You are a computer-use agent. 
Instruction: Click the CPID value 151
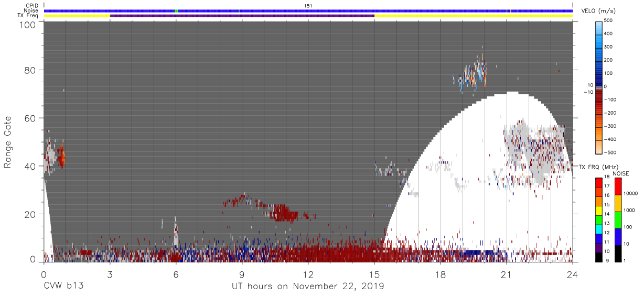pyautogui.click(x=308, y=5)
